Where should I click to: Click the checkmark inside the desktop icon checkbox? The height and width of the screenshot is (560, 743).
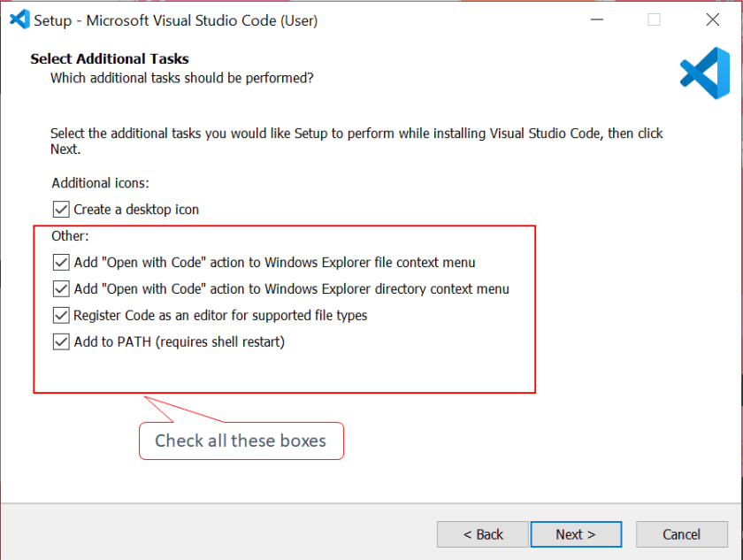(x=60, y=209)
